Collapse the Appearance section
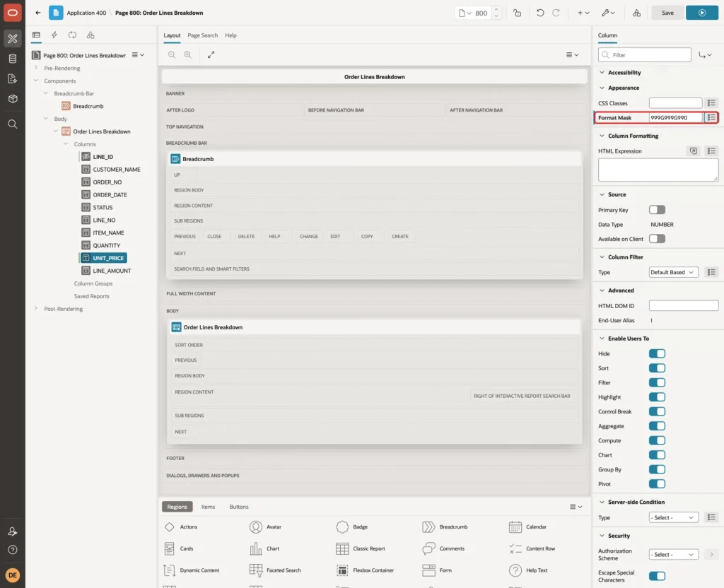Image resolution: width=724 pixels, height=588 pixels. tap(602, 88)
